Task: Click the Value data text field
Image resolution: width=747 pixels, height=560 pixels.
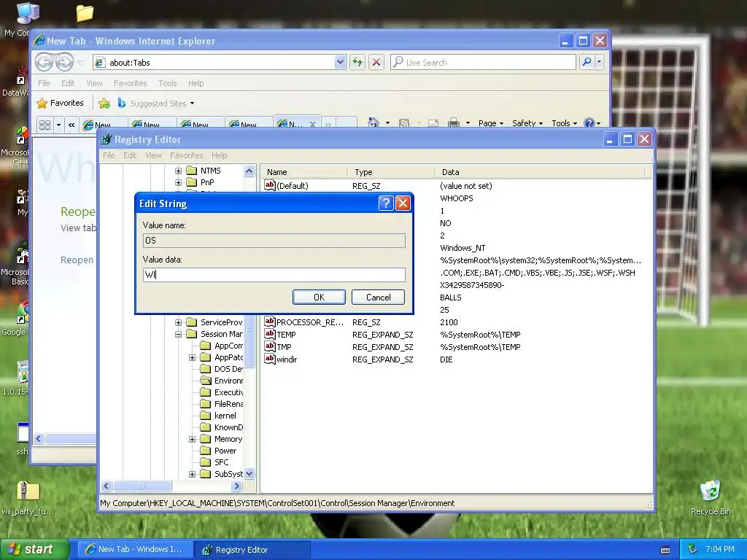Action: click(x=274, y=275)
